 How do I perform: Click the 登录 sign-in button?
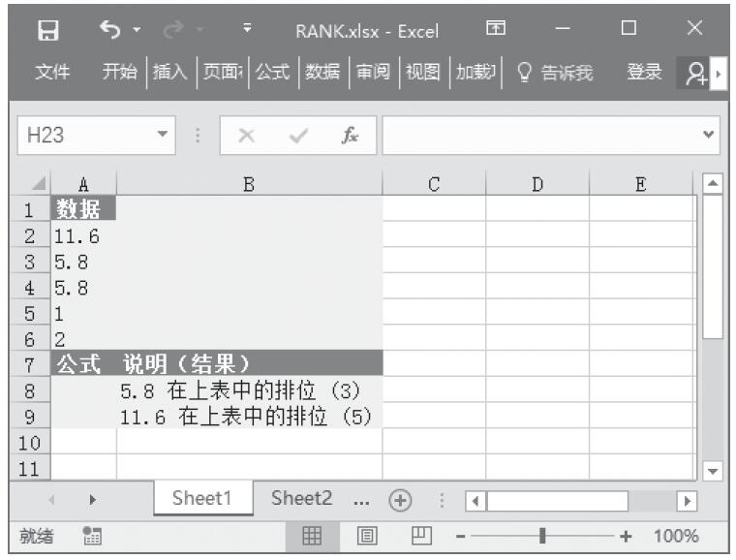(x=644, y=73)
